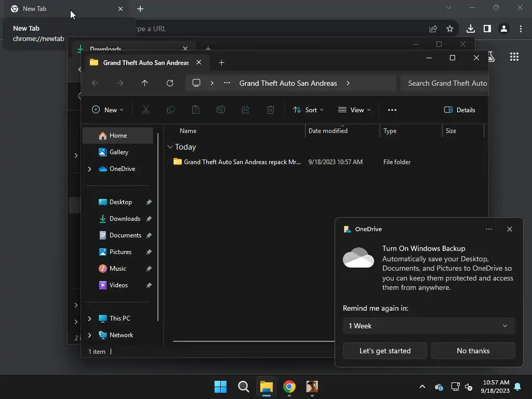Expand OneDrive in navigation pane
Image resolution: width=532 pixels, height=399 pixels.
click(x=89, y=169)
